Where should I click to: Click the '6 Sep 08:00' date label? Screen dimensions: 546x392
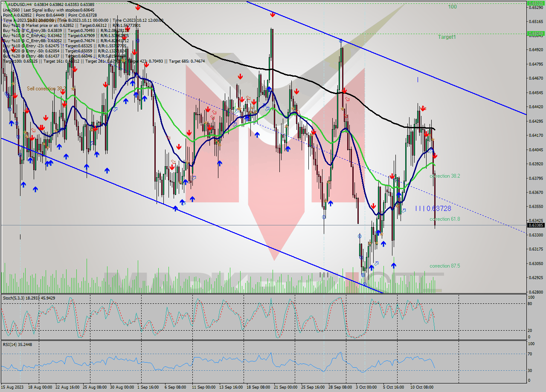174,387
